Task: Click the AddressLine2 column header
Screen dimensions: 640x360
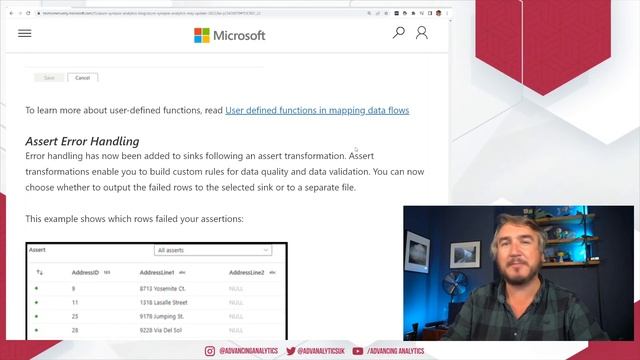Action: [x=246, y=272]
